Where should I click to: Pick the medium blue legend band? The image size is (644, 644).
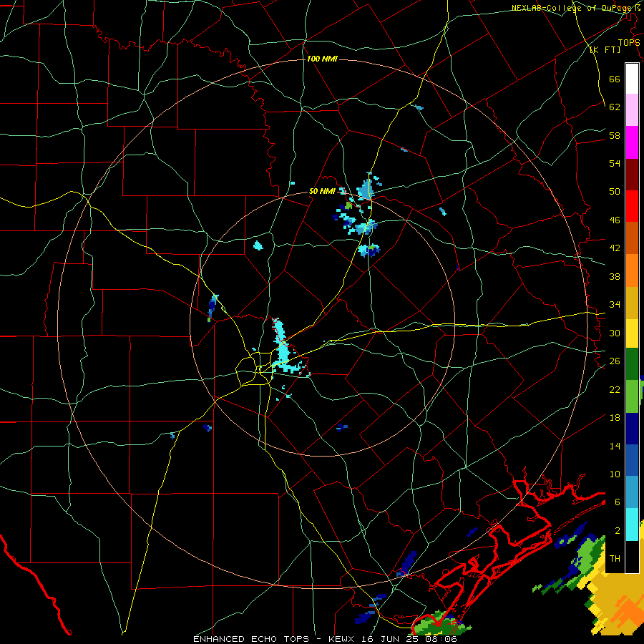pyautogui.click(x=632, y=460)
